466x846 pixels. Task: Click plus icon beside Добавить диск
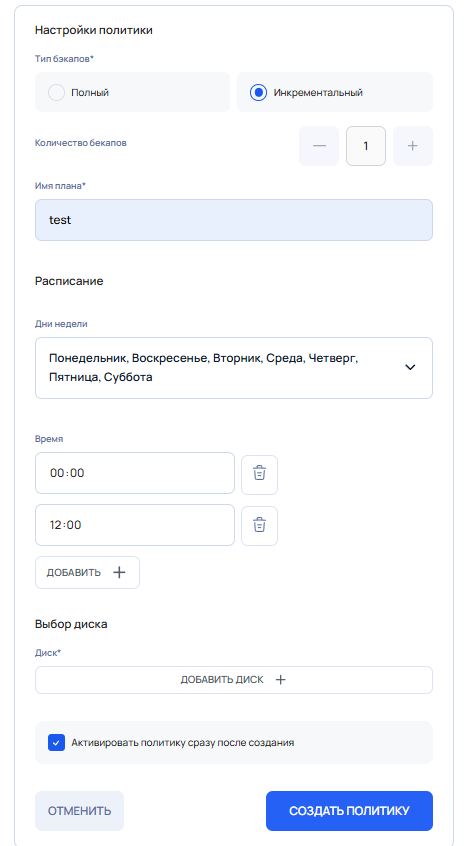tap(280, 680)
